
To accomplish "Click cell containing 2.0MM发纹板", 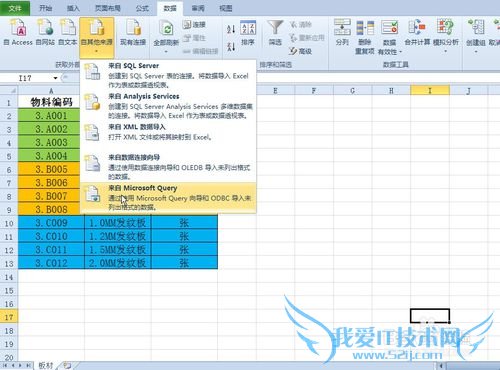I will click(x=118, y=263).
